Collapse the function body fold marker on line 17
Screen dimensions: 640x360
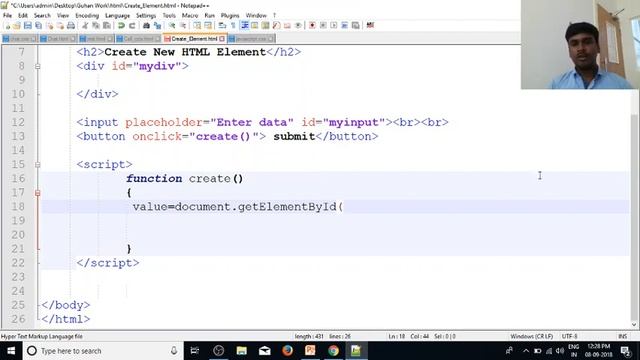[x=38, y=193]
